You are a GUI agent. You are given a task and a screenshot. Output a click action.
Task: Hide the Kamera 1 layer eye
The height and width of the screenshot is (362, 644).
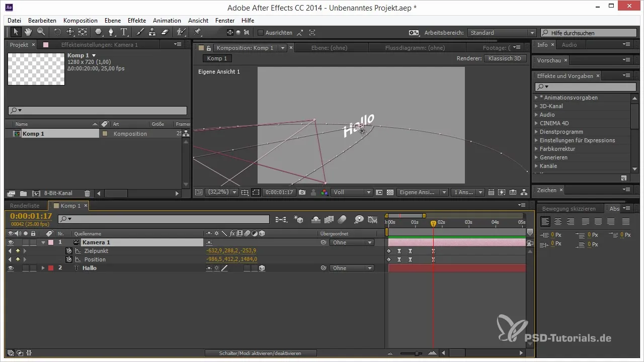(10, 242)
